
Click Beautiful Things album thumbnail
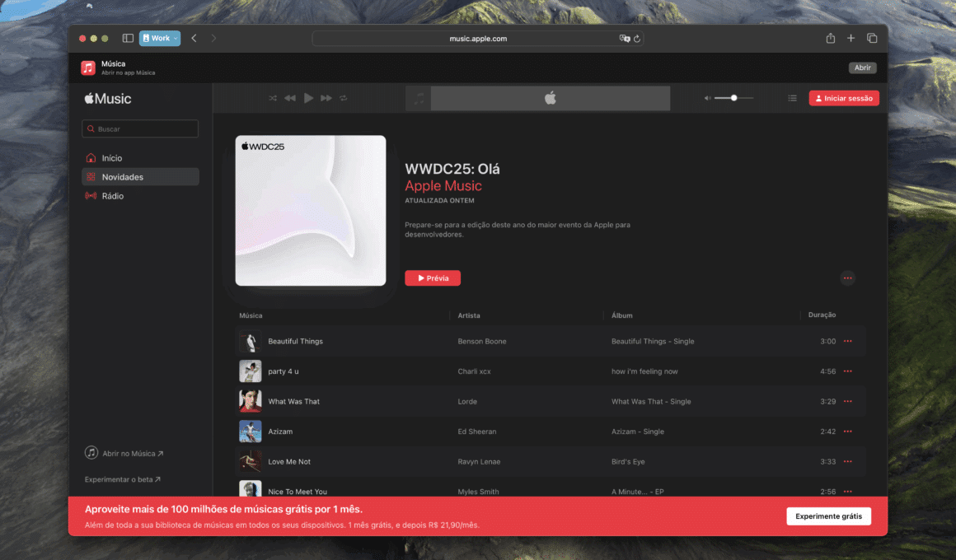(x=250, y=341)
